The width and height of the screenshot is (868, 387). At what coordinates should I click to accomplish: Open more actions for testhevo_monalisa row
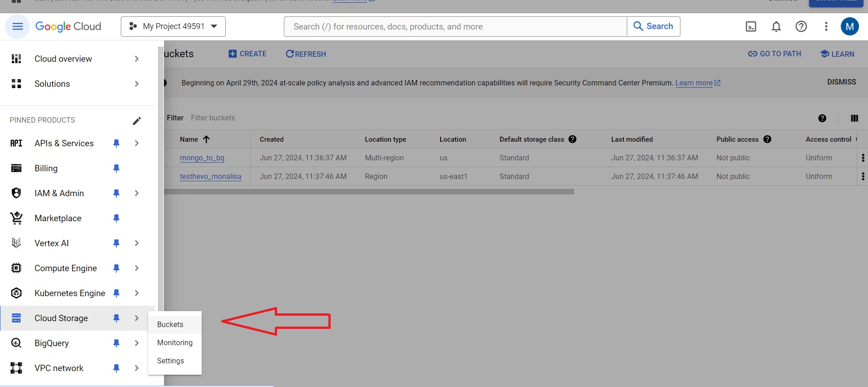click(x=863, y=176)
